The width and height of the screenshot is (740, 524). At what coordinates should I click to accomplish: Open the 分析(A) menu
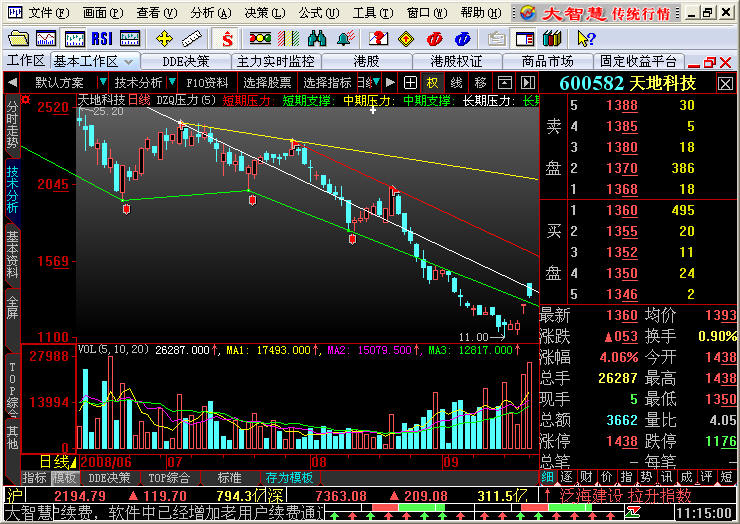click(x=210, y=13)
